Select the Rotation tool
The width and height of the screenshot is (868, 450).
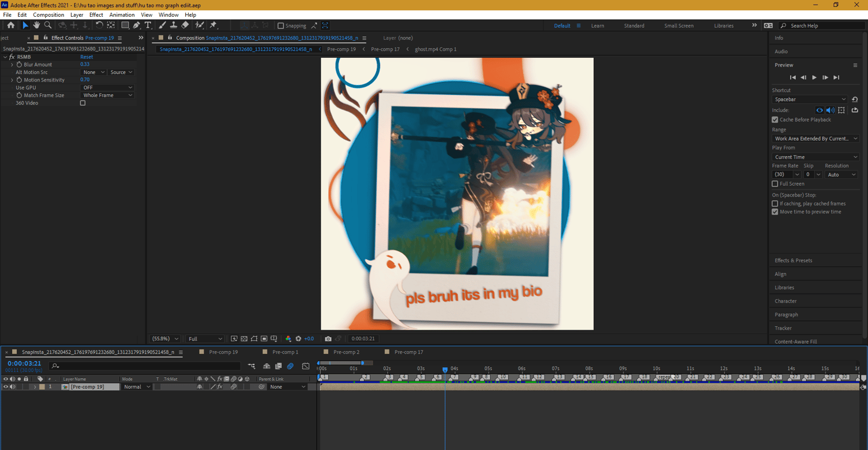(x=99, y=25)
